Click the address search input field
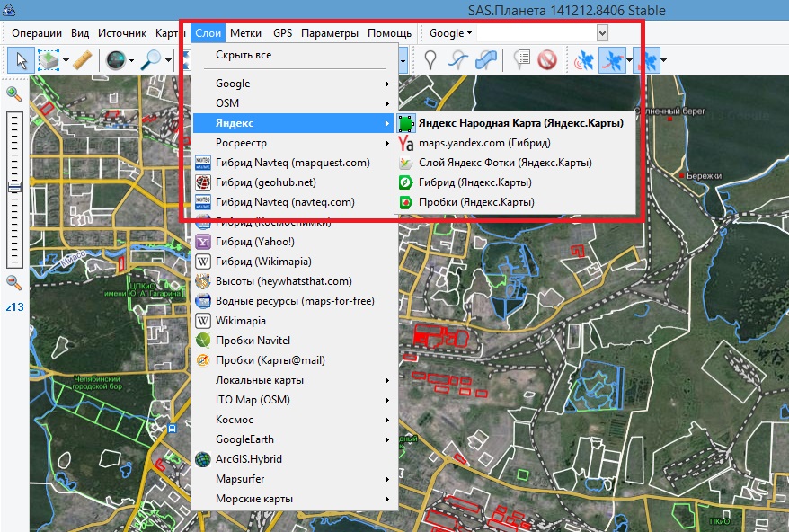 coord(536,33)
